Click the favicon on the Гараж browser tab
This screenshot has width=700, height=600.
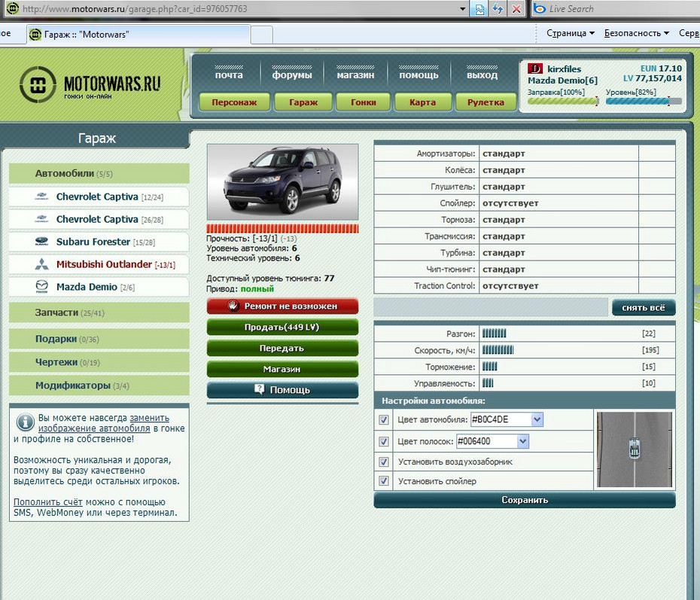[x=35, y=35]
